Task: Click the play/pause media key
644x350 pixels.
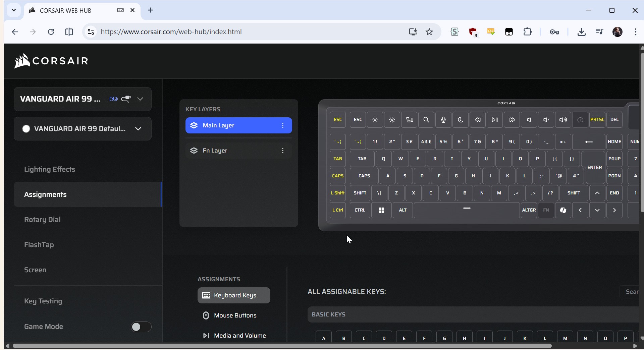Action: tap(495, 120)
